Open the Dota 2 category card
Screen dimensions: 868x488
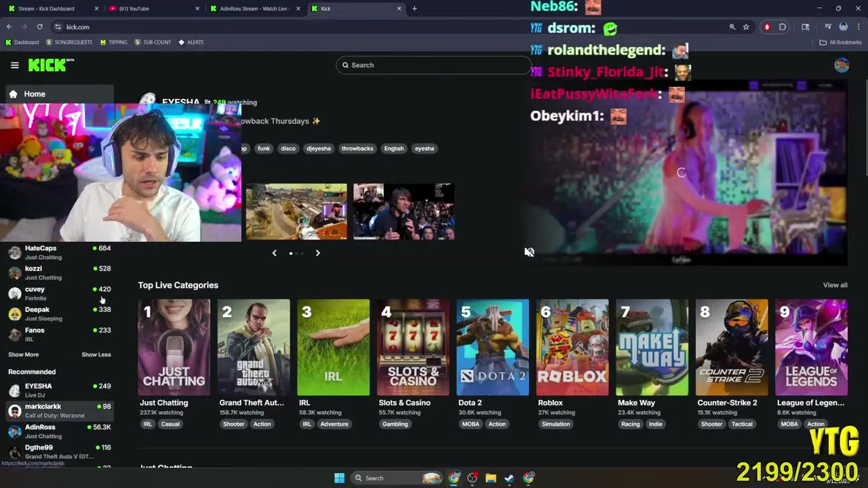[x=492, y=347]
